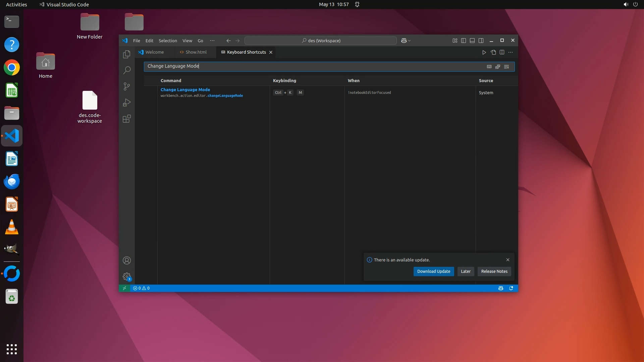Toggle Record Keys in search box

489,67
